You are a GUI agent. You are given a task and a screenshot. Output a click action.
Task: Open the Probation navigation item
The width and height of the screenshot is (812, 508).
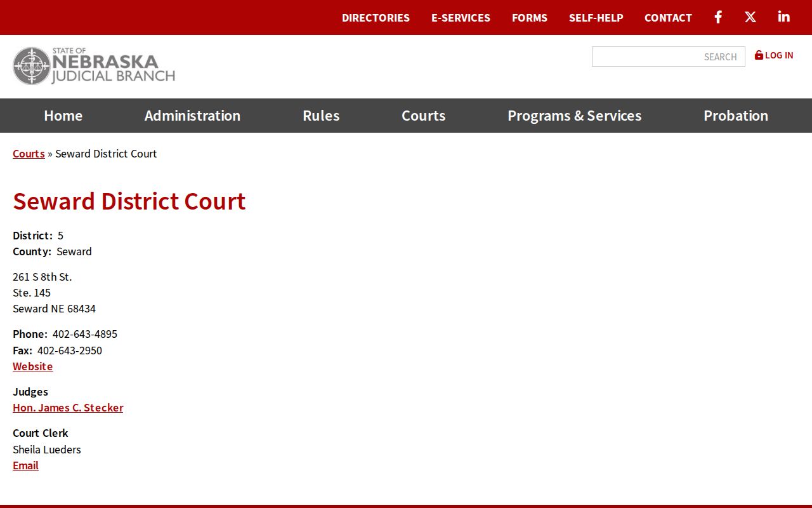(x=736, y=116)
